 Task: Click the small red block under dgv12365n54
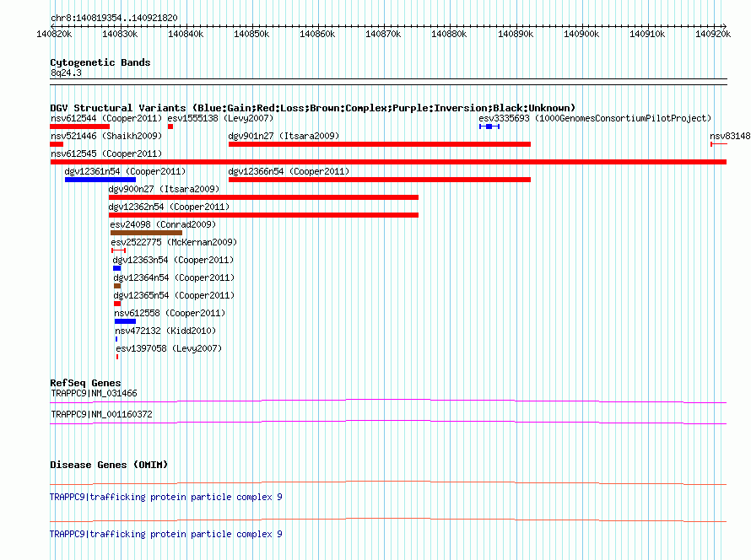pos(117,304)
